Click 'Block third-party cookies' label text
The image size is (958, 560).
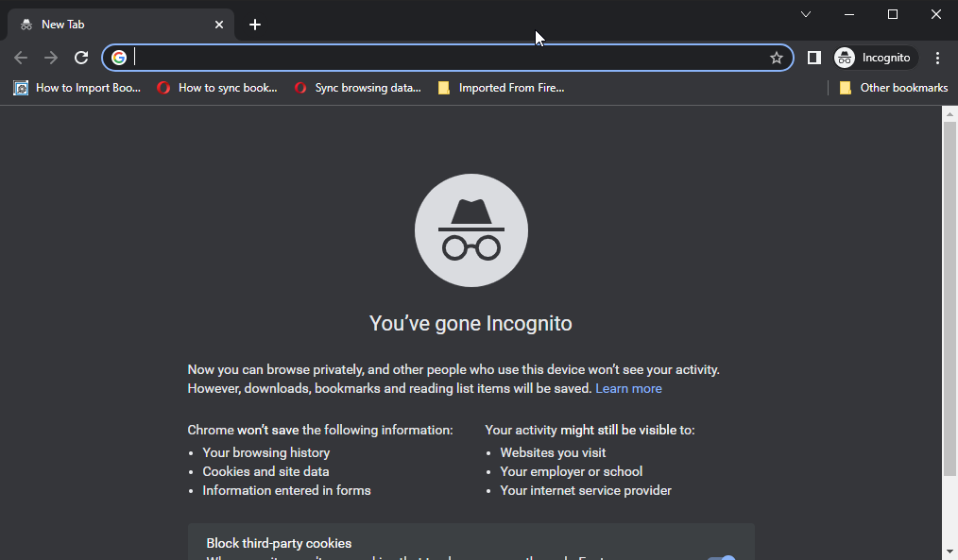tap(280, 544)
